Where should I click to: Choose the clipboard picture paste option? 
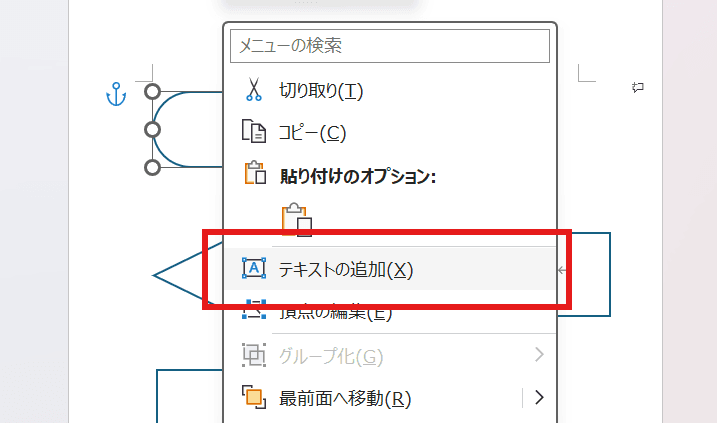click(297, 218)
